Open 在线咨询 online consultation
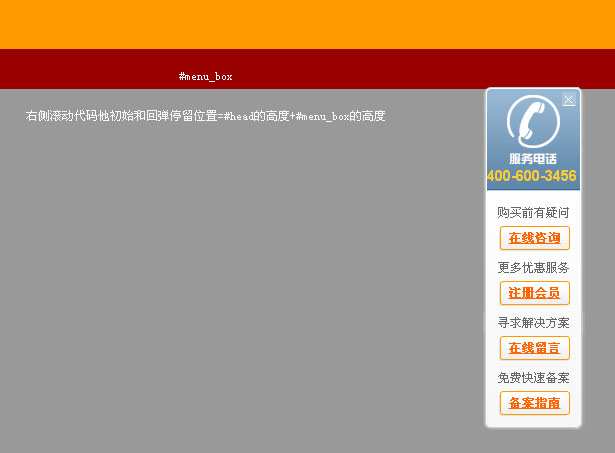Viewport: 615px width, 453px height. pyautogui.click(x=534, y=238)
